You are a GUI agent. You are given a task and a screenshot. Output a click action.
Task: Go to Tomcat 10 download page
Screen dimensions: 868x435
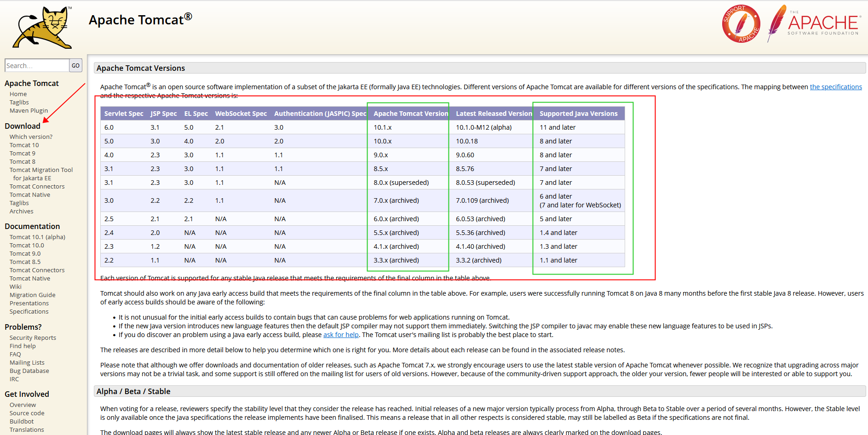24,145
